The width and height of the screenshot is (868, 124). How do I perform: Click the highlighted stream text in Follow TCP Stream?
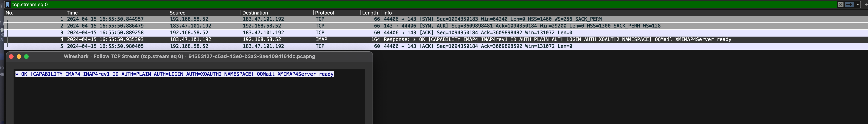pos(174,74)
